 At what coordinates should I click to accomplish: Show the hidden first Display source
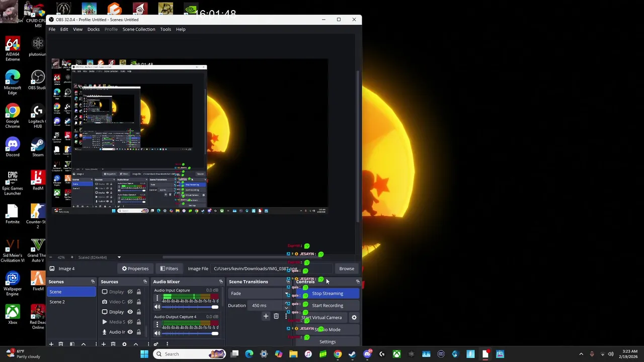pos(130,292)
